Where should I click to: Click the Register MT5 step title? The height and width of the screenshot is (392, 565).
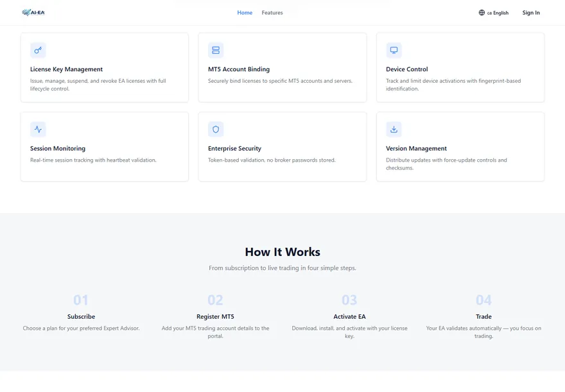click(x=215, y=317)
